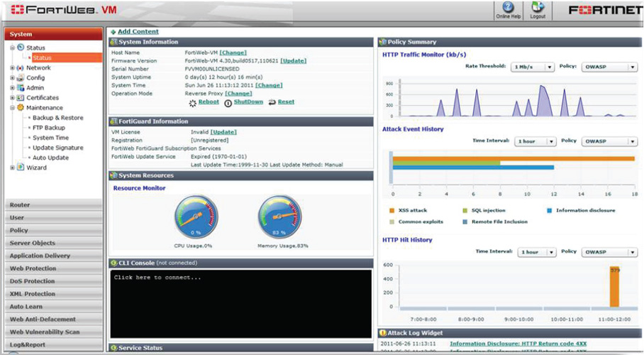644x355 pixels.
Task: Click the Firmware Version Update link
Action: [293, 61]
